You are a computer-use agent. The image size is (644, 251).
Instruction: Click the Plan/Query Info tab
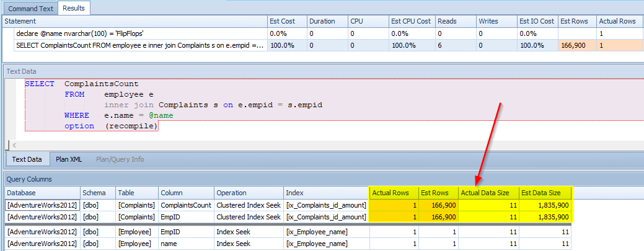(120, 159)
